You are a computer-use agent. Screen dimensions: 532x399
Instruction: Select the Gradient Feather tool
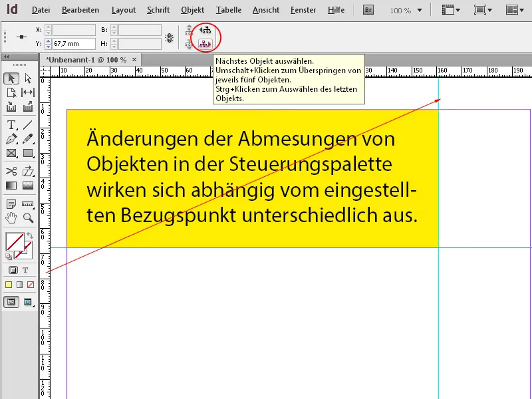[28, 186]
